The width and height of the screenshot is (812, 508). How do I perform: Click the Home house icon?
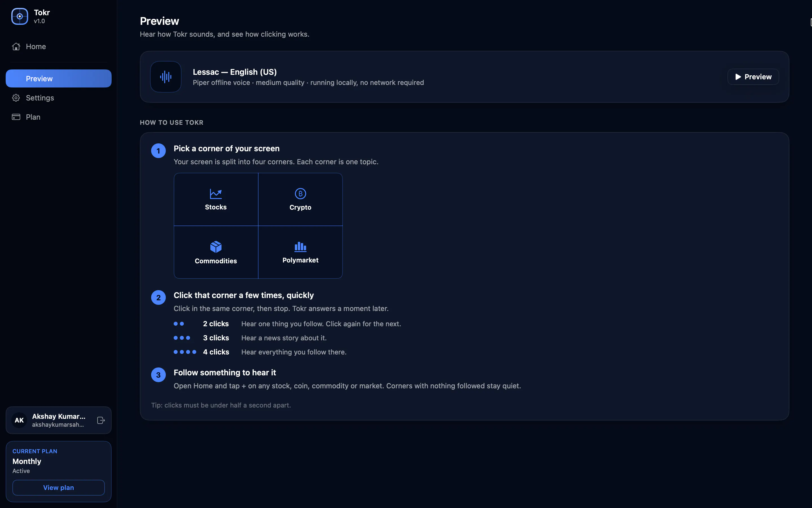click(16, 46)
